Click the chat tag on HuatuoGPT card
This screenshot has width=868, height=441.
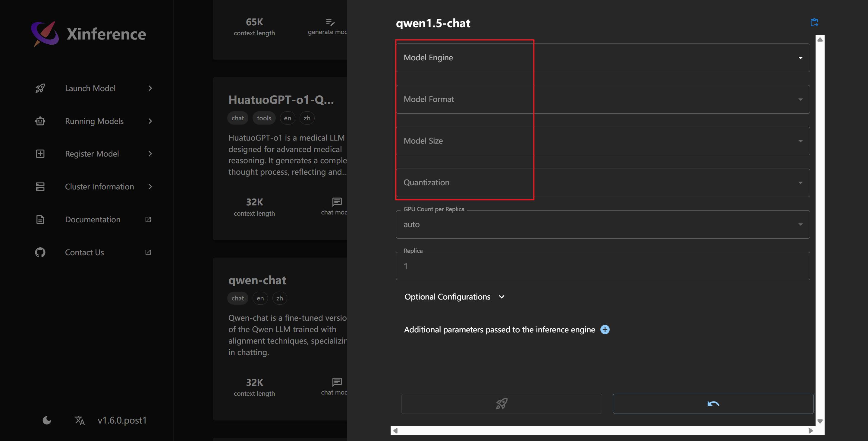click(x=237, y=118)
